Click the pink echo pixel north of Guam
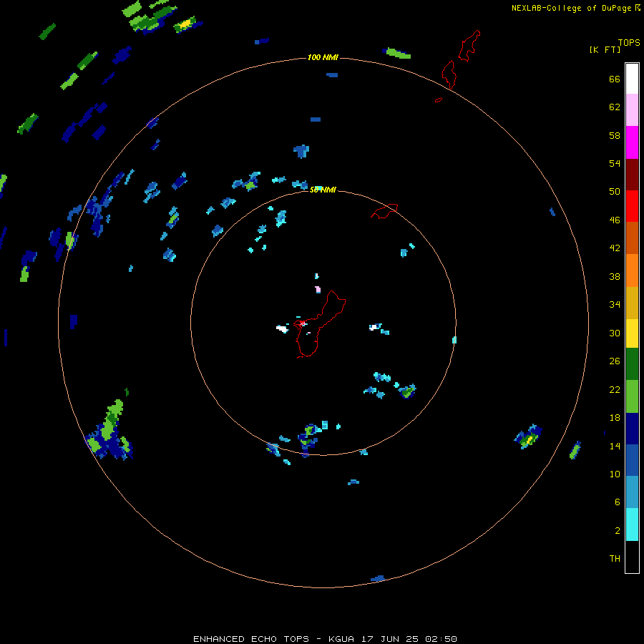Viewport: 644px width, 644px height. (x=318, y=290)
